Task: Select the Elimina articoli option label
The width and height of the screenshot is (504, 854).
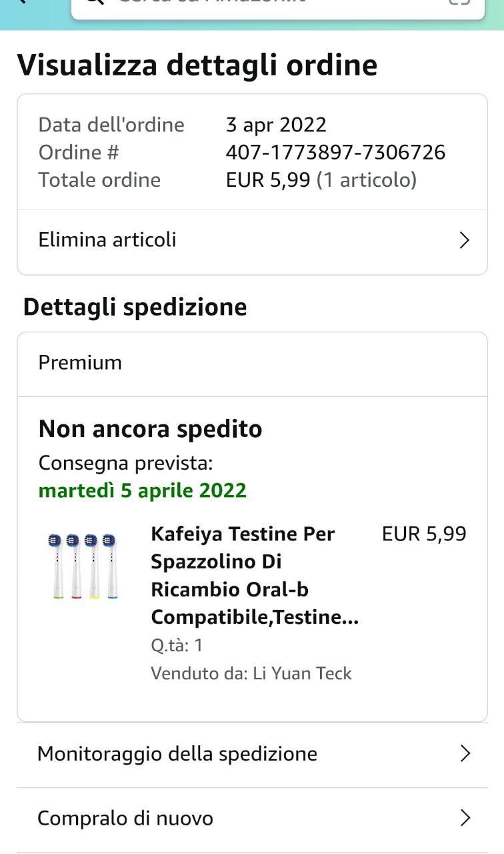Action: pyautogui.click(x=107, y=240)
